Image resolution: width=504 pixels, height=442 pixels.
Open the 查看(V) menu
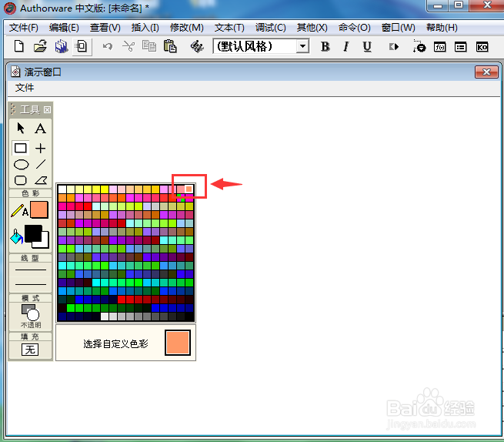point(105,28)
